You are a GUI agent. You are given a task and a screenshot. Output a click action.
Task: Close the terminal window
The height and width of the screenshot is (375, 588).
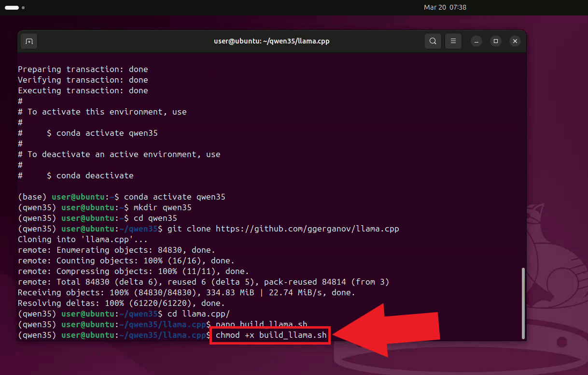(515, 41)
